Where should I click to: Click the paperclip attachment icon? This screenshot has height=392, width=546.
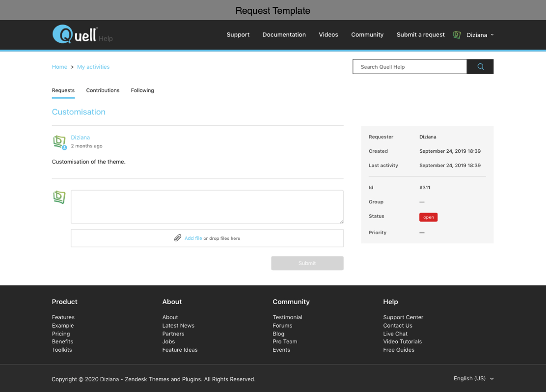pyautogui.click(x=178, y=238)
